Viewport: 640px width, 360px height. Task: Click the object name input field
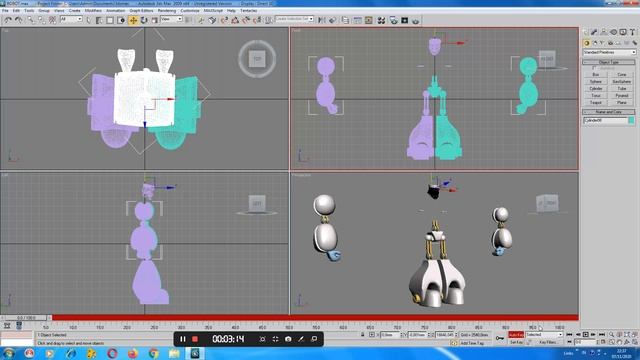605,120
